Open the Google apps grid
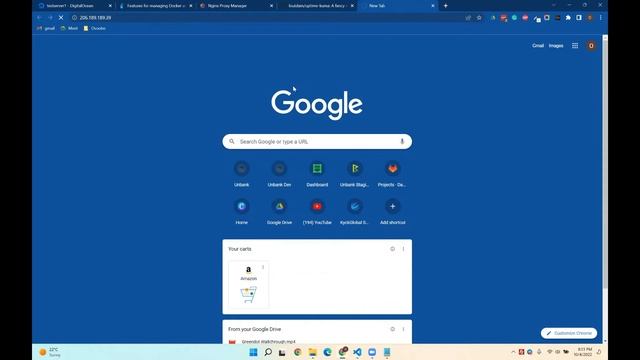Viewport: 640px width, 360px height. [x=575, y=46]
